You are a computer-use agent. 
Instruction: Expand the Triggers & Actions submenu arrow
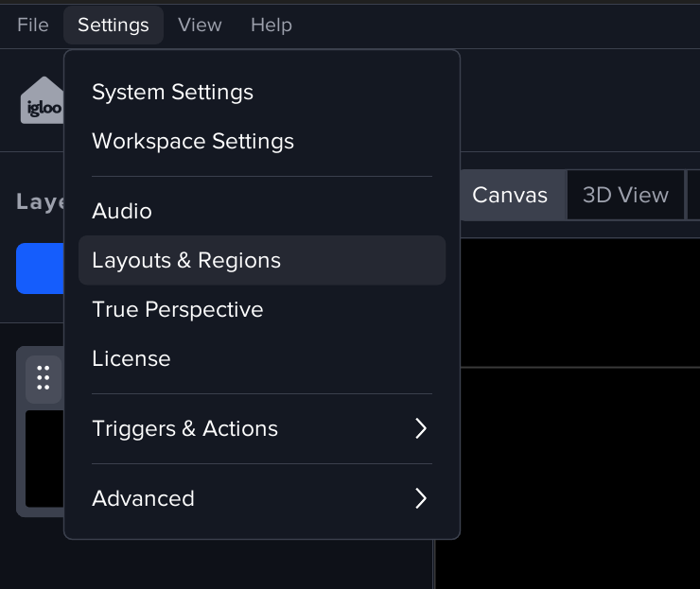[421, 428]
